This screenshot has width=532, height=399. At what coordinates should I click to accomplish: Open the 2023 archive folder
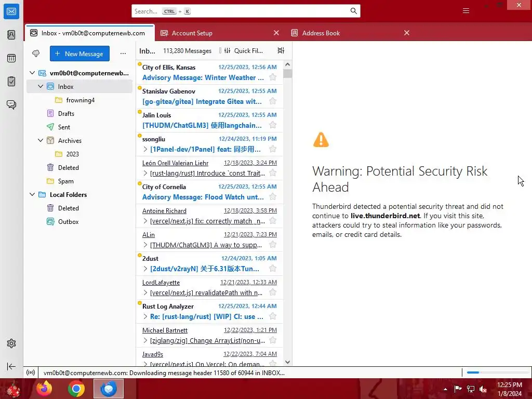79,154
